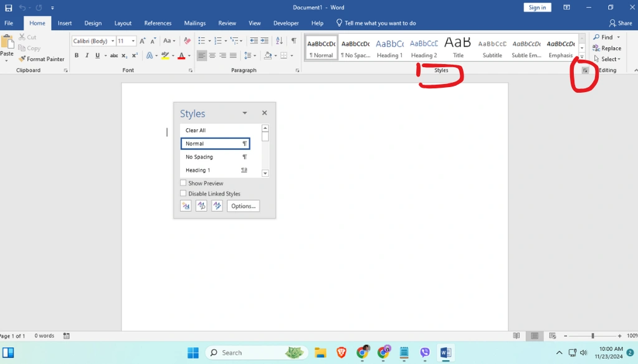
Task: Open Manage Styles in Styles pane
Action: tap(217, 206)
